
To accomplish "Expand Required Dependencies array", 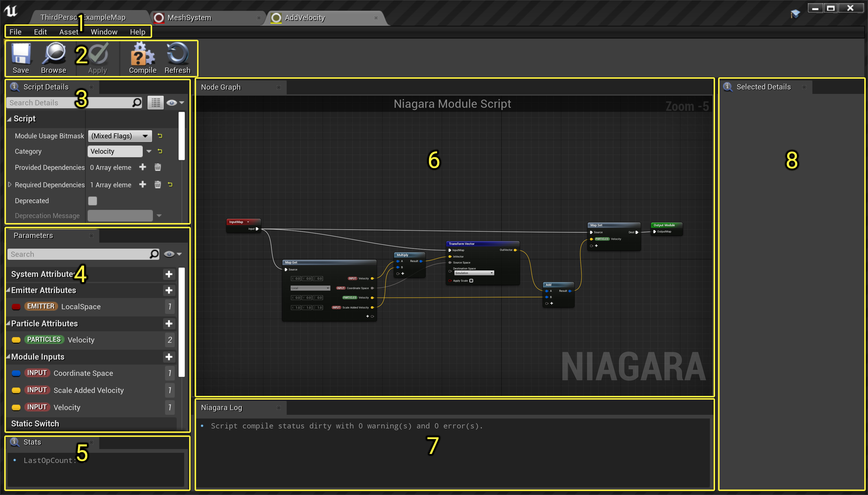I will (x=10, y=185).
